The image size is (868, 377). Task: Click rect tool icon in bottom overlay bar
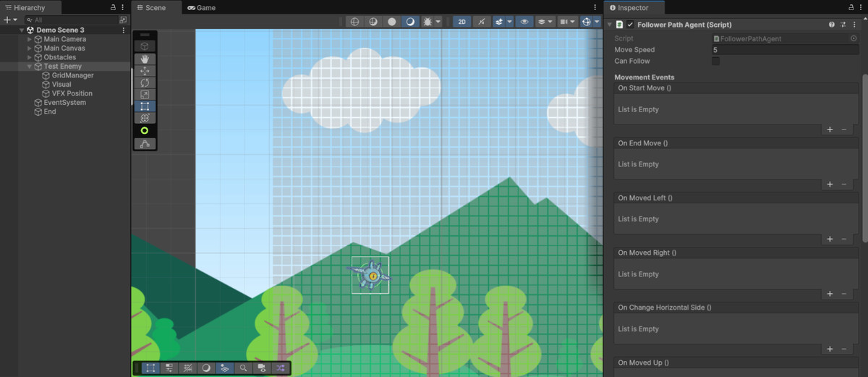(x=150, y=368)
